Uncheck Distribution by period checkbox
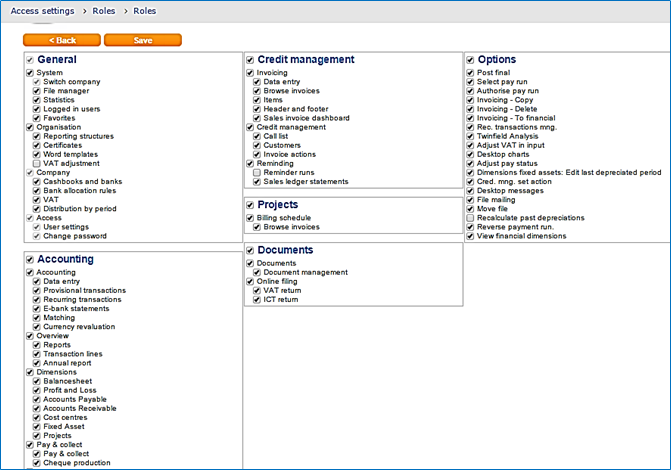Image resolution: width=671 pixels, height=470 pixels. click(37, 209)
